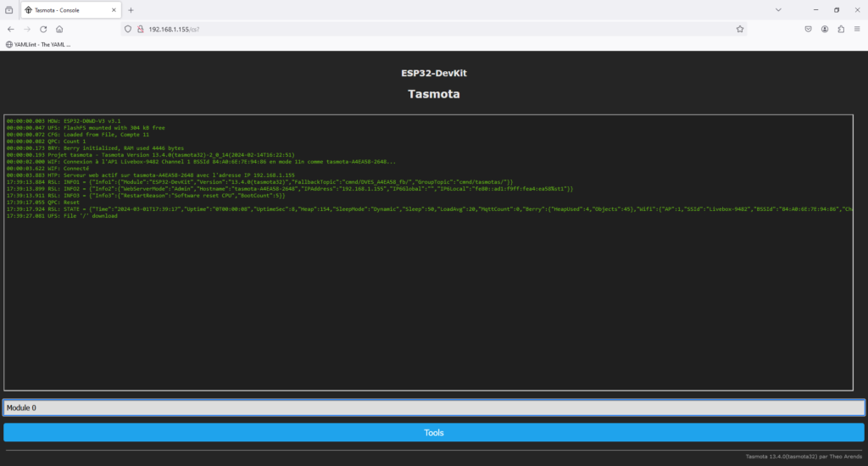Click the ESP32-DevKit heading

(x=434, y=73)
